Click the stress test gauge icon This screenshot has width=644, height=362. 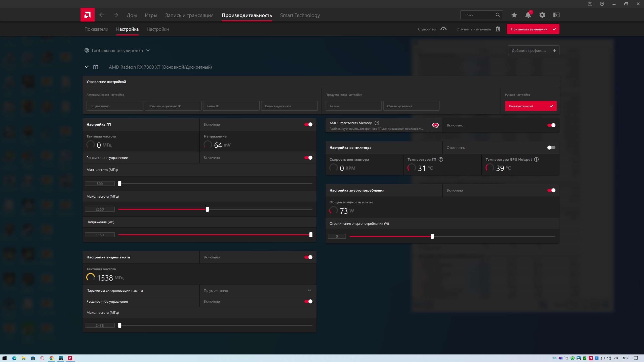(x=444, y=29)
